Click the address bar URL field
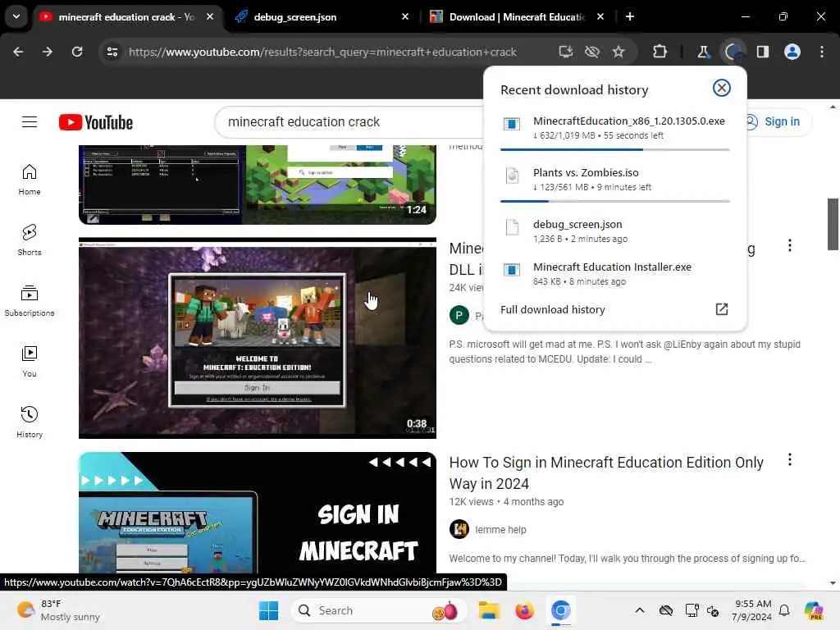Viewport: 840px width, 630px height. pyautogui.click(x=322, y=52)
